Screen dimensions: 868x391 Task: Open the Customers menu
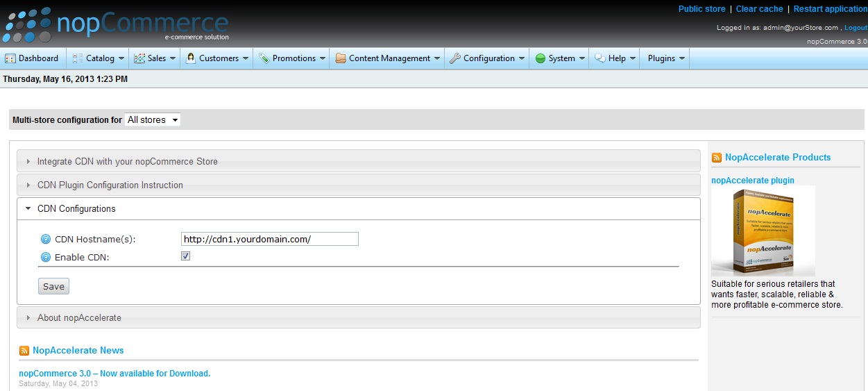coord(218,58)
